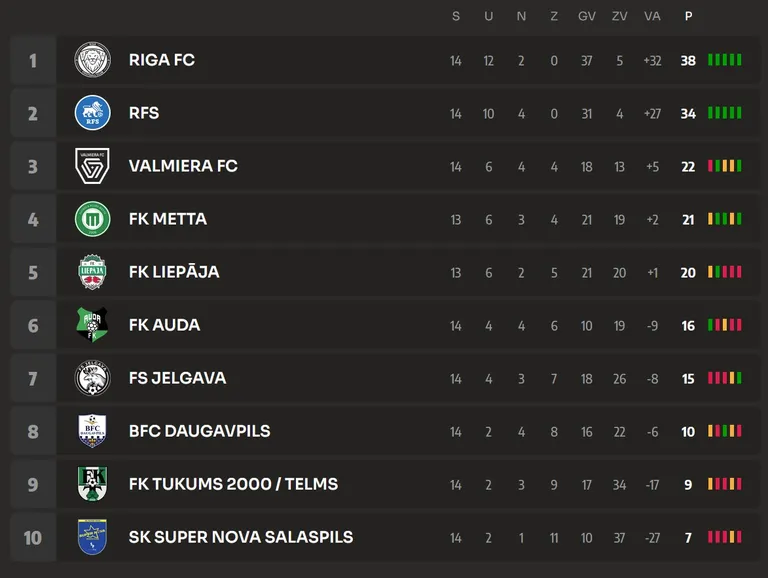This screenshot has width=768, height=578.
Task: Click the Riga FC lion crest logo
Action: pyautogui.click(x=92, y=60)
